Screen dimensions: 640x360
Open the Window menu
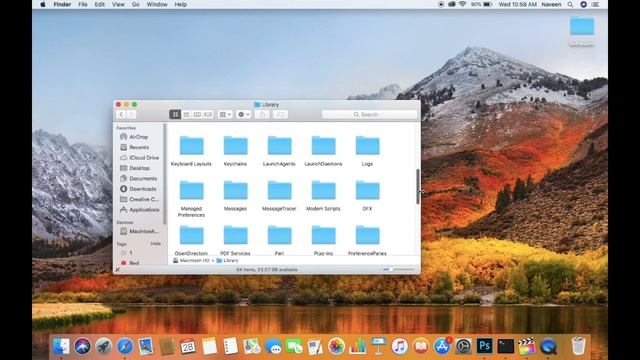pos(157,4)
